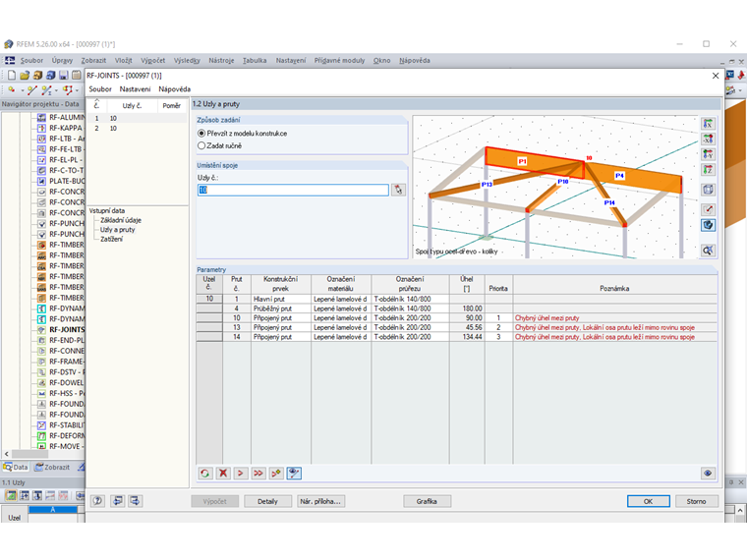The height and width of the screenshot is (560, 747).
Task: Cancel with the Storno button
Action: [x=697, y=501]
